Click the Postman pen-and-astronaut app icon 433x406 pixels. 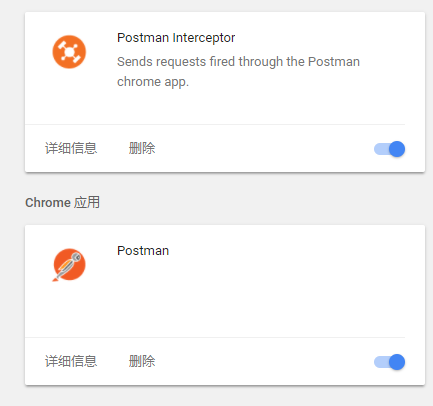(x=69, y=265)
